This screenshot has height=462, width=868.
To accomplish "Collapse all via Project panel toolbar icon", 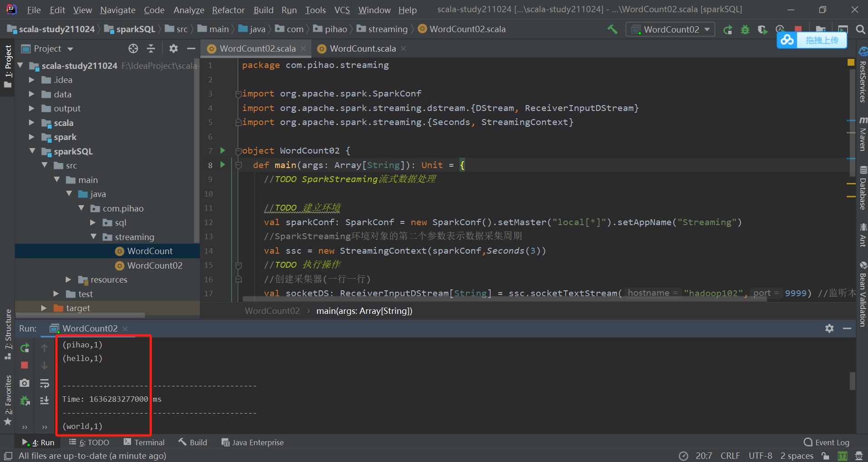I will [x=151, y=48].
